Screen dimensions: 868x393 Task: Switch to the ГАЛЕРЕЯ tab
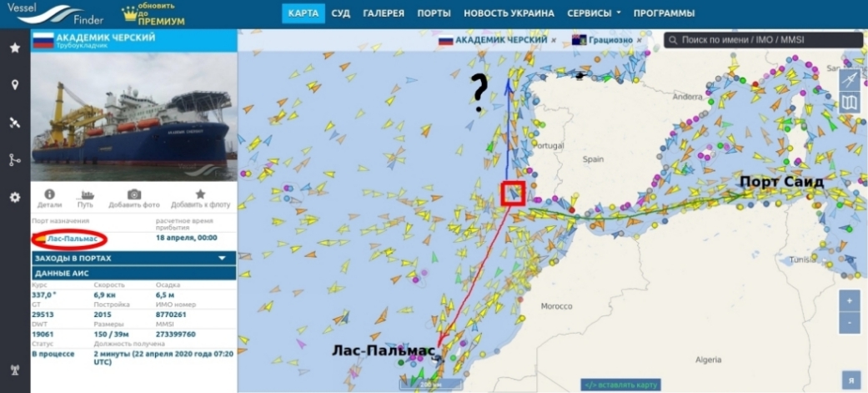coord(384,13)
